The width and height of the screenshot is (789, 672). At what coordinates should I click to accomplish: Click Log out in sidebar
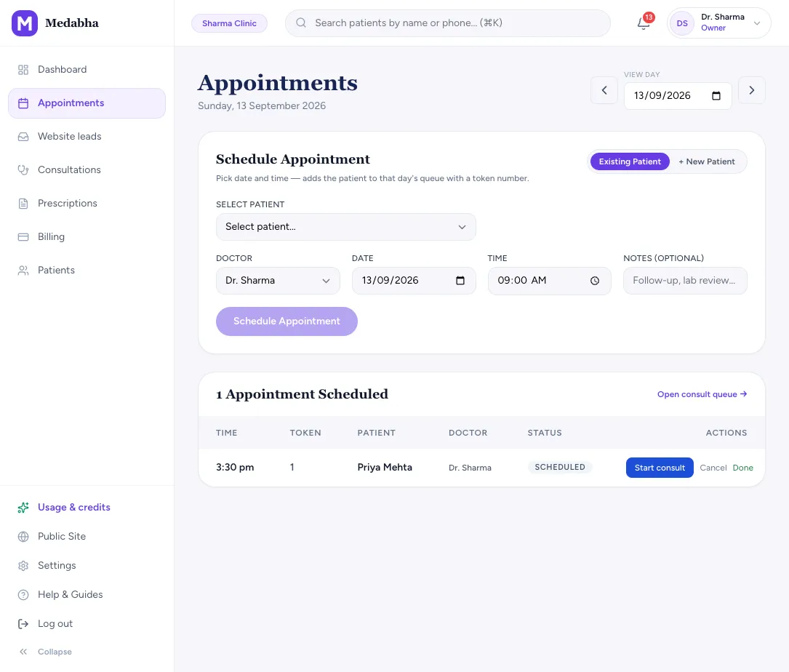(87, 624)
